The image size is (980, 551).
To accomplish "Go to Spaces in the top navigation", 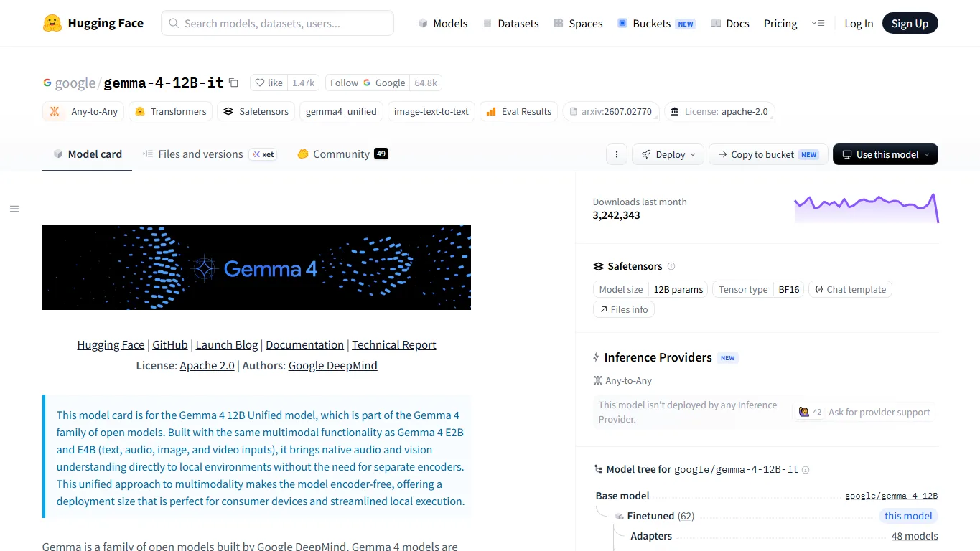I will click(x=578, y=23).
